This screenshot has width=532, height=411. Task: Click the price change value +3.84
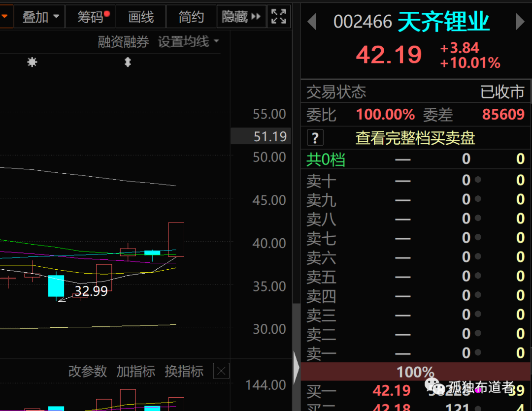pyautogui.click(x=460, y=48)
